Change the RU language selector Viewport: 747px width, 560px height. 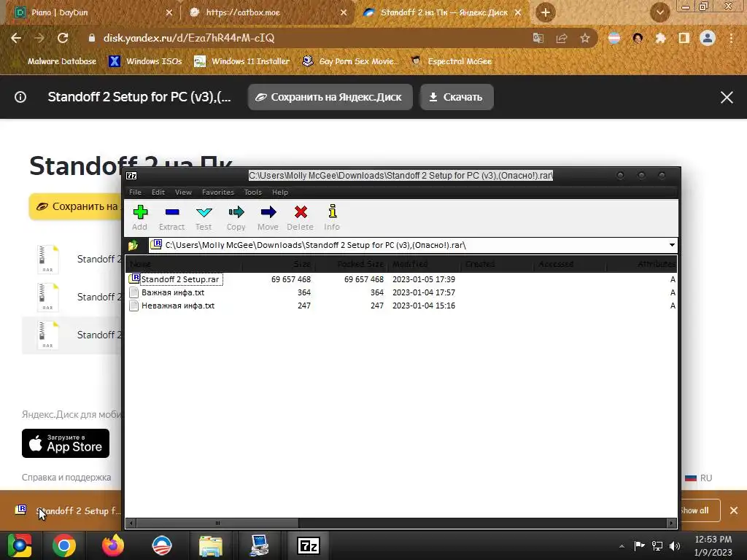click(698, 478)
